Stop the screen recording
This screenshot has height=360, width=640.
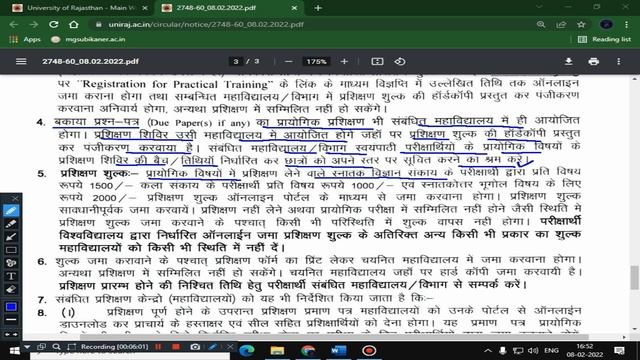tap(176, 347)
